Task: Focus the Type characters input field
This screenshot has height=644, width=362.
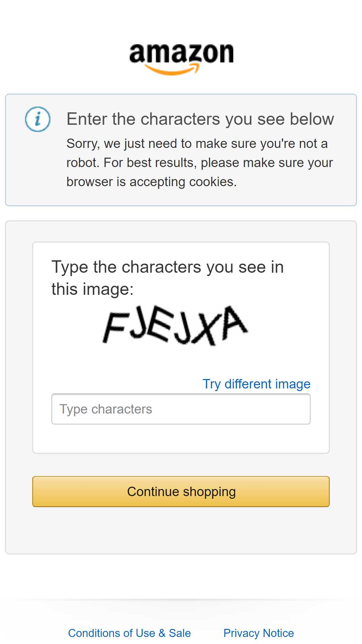Action: [181, 409]
